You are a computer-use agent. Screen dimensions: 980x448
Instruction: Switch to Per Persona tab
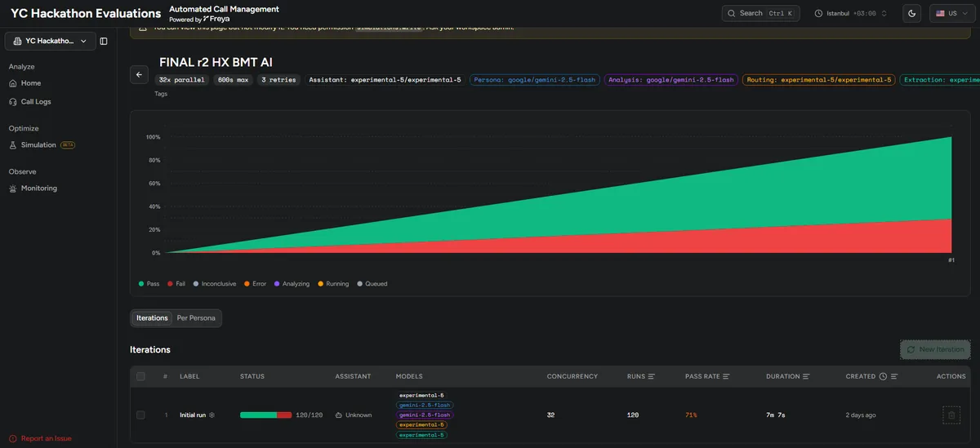[x=196, y=318]
